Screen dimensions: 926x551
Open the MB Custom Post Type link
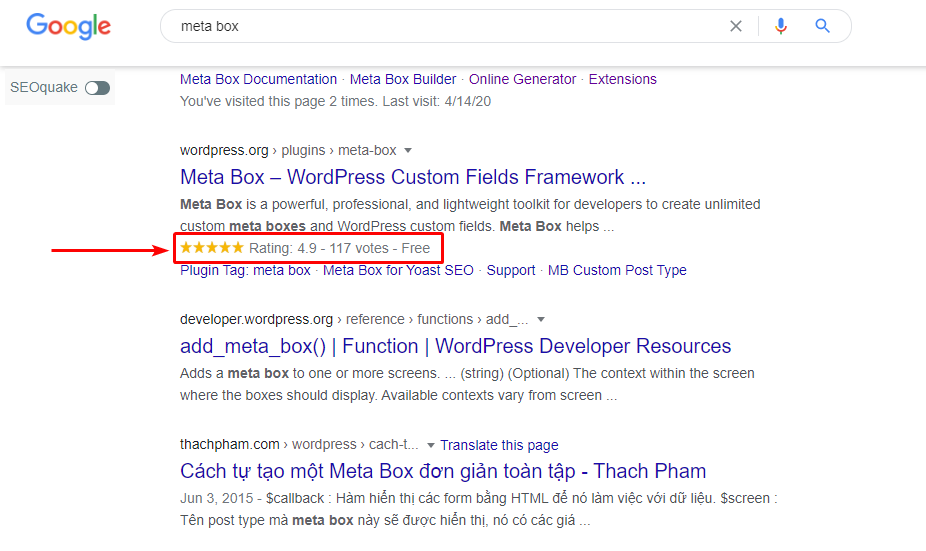pyautogui.click(x=617, y=270)
